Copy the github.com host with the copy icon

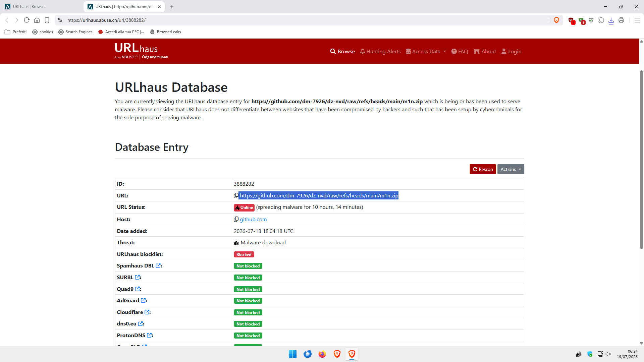236,219
